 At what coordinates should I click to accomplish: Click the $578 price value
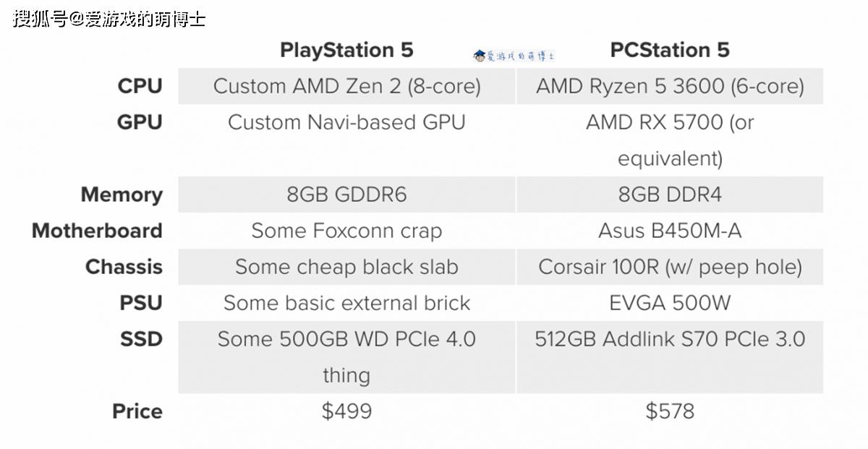coord(670,411)
